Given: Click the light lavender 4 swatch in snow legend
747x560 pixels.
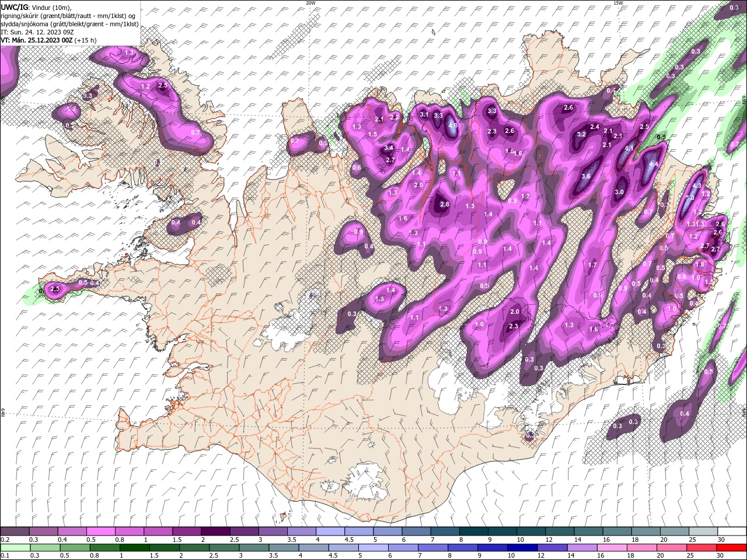Looking at the screenshot, I should pos(330,531).
